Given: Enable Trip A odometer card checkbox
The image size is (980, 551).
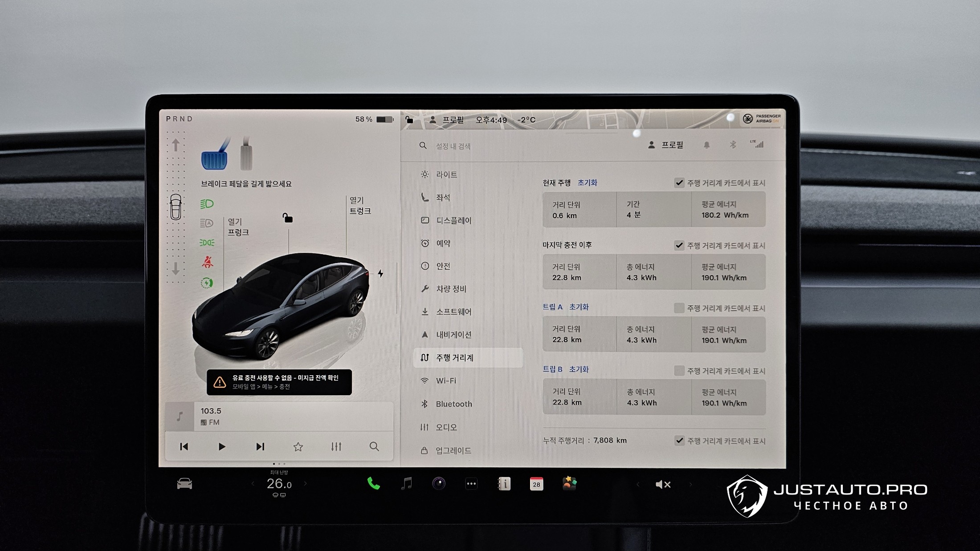Looking at the screenshot, I should (x=679, y=308).
